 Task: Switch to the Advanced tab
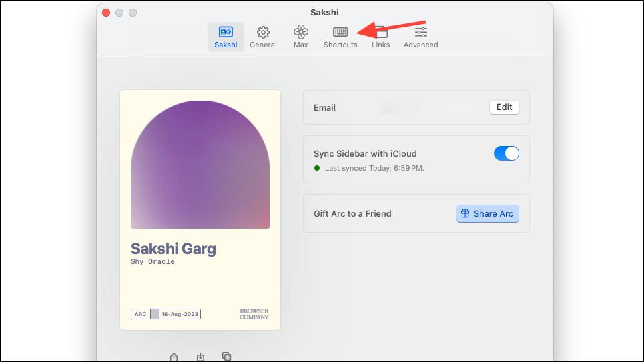[420, 37]
